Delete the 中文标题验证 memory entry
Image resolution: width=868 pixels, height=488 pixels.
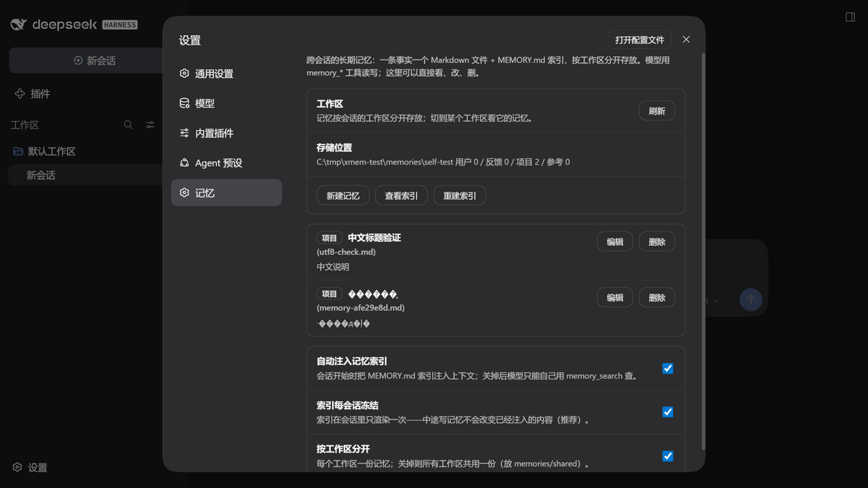(x=656, y=242)
